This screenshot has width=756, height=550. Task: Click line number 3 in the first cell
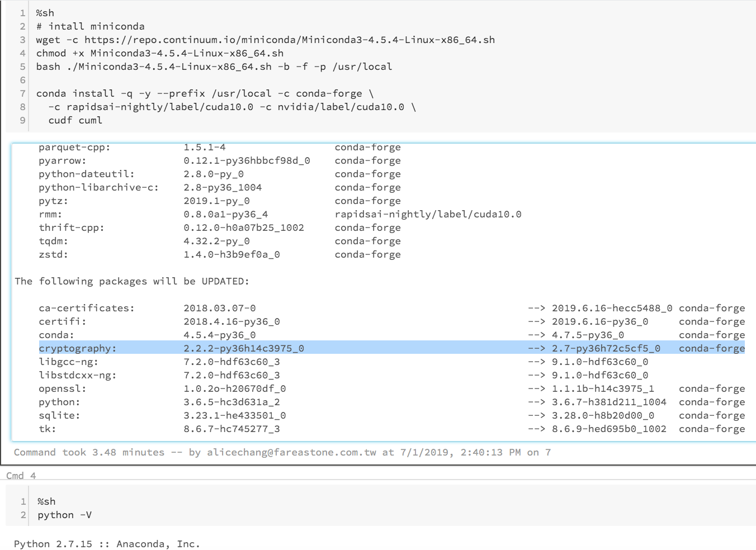[22, 39]
